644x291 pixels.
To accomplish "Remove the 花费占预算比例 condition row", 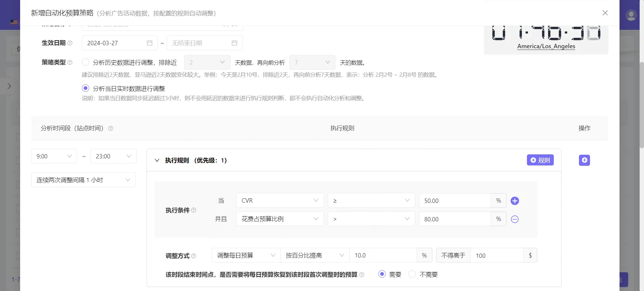I will [515, 219].
